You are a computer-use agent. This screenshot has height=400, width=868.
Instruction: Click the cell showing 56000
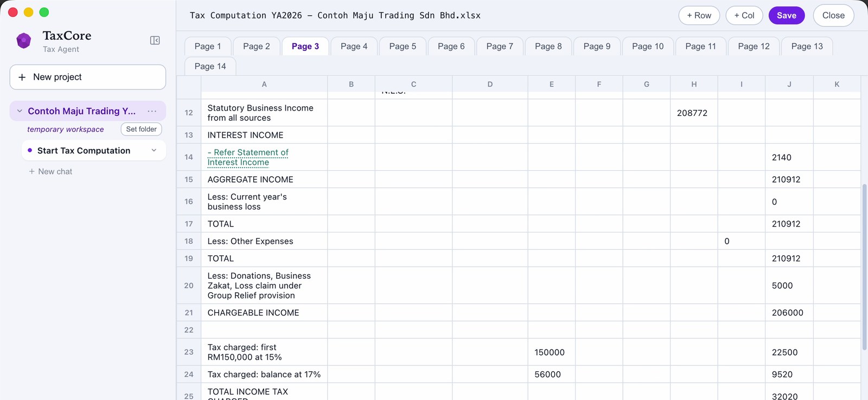pos(551,375)
